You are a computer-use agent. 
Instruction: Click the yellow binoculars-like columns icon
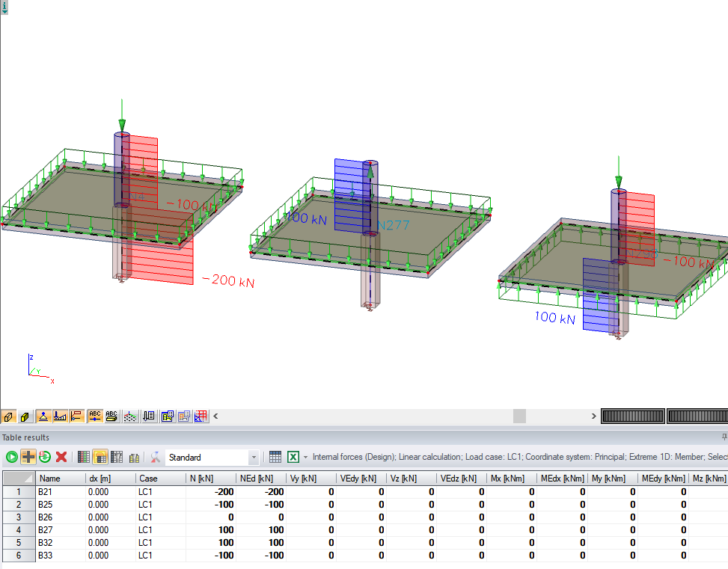[x=134, y=457]
